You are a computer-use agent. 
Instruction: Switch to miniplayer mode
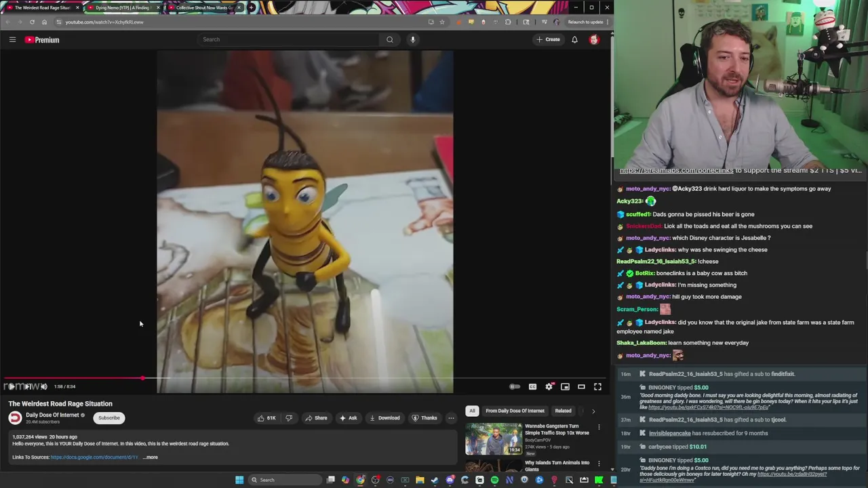pos(565,386)
